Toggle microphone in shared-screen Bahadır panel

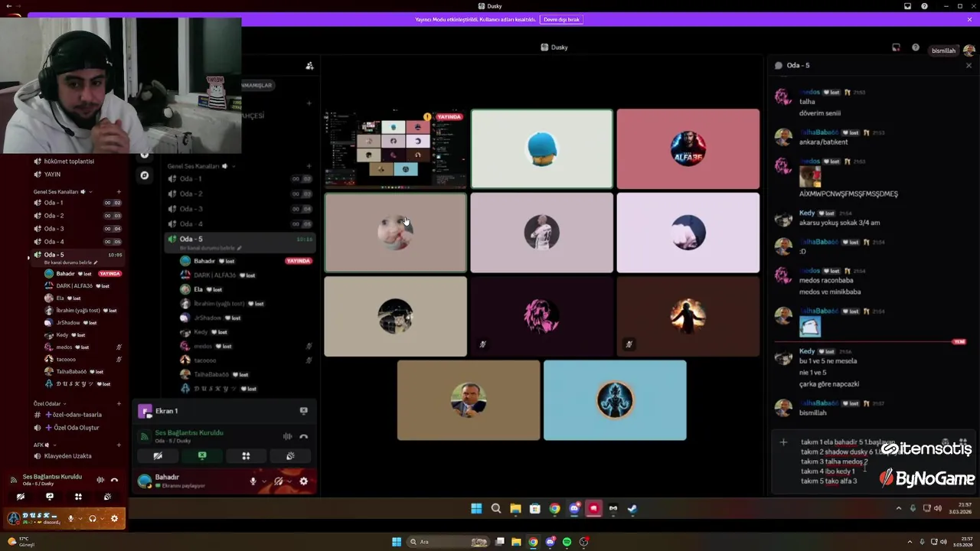[253, 481]
